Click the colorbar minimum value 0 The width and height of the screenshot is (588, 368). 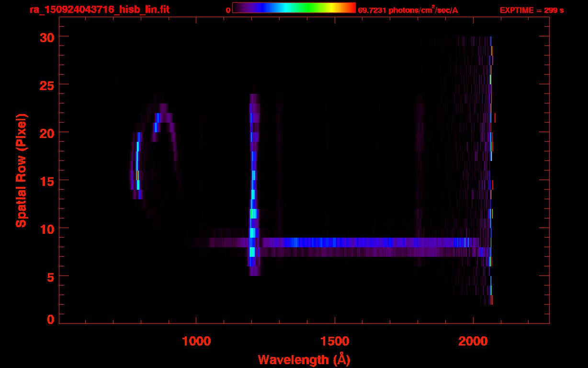tap(228, 10)
